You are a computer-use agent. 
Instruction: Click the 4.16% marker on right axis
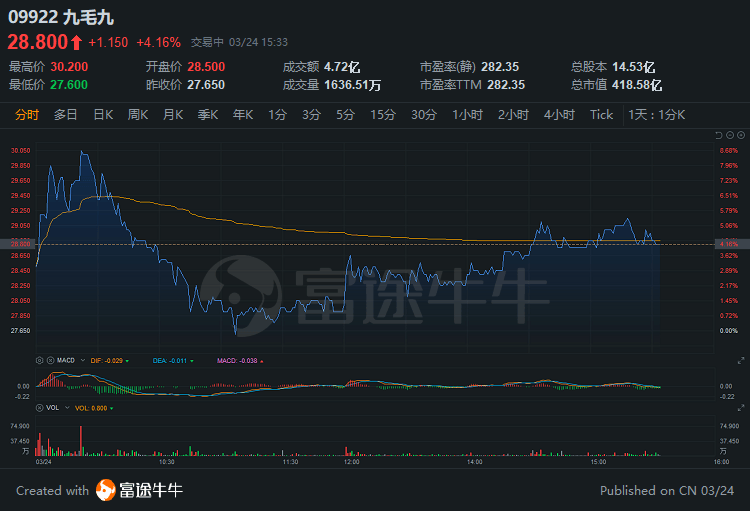[732, 244]
